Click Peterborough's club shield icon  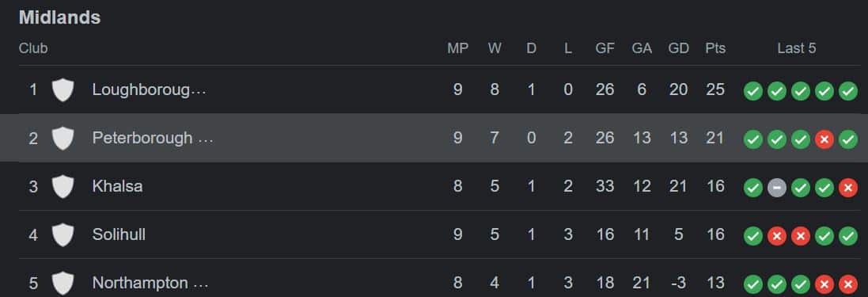pyautogui.click(x=63, y=138)
